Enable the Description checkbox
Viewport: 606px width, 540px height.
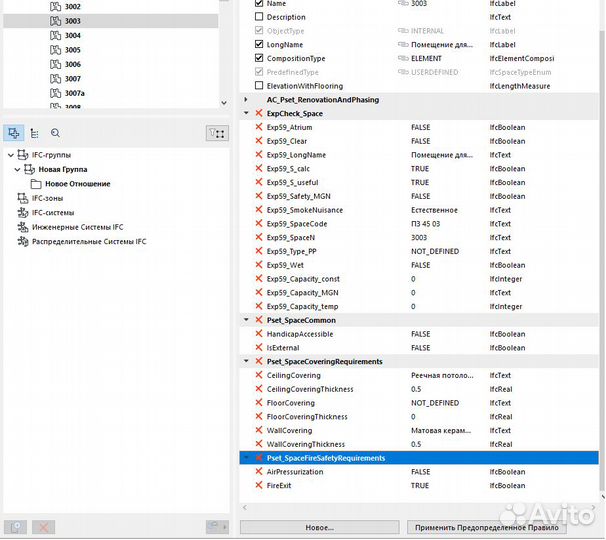click(259, 17)
